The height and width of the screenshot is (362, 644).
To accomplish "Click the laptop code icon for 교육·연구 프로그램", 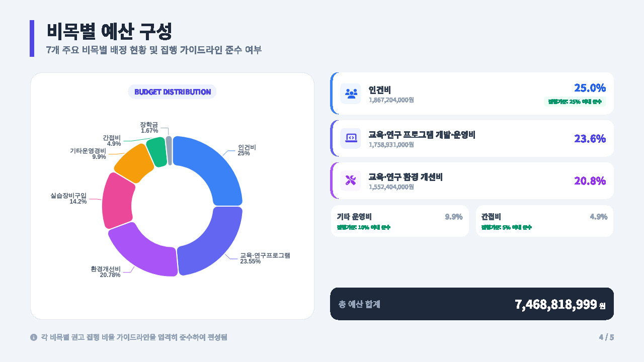I will (x=351, y=138).
